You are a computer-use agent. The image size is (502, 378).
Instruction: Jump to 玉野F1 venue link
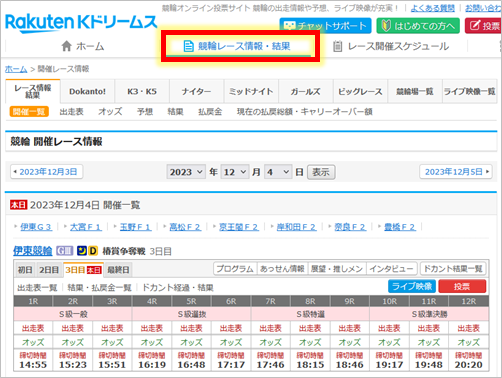click(x=135, y=227)
